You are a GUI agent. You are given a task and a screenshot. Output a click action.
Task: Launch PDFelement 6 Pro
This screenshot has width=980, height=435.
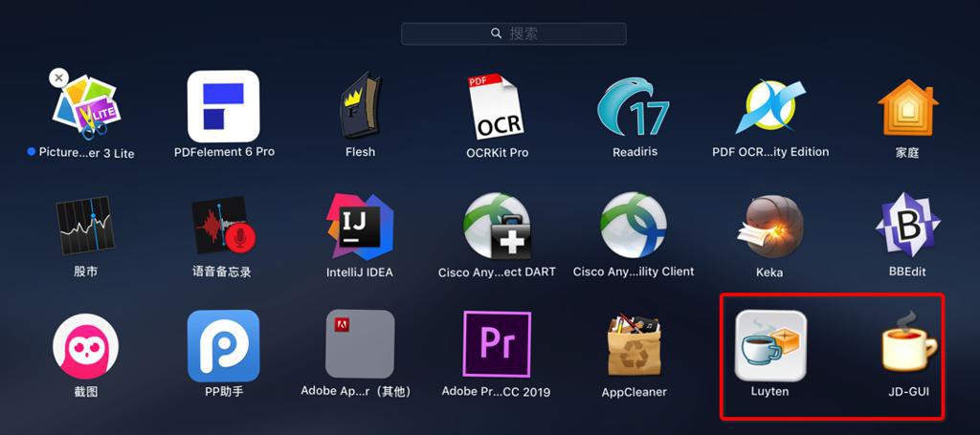(224, 105)
